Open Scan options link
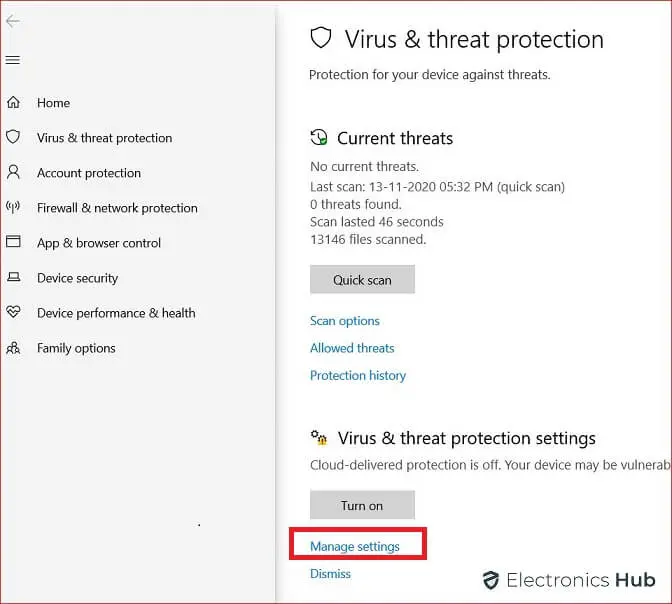The image size is (672, 604). coord(345,321)
